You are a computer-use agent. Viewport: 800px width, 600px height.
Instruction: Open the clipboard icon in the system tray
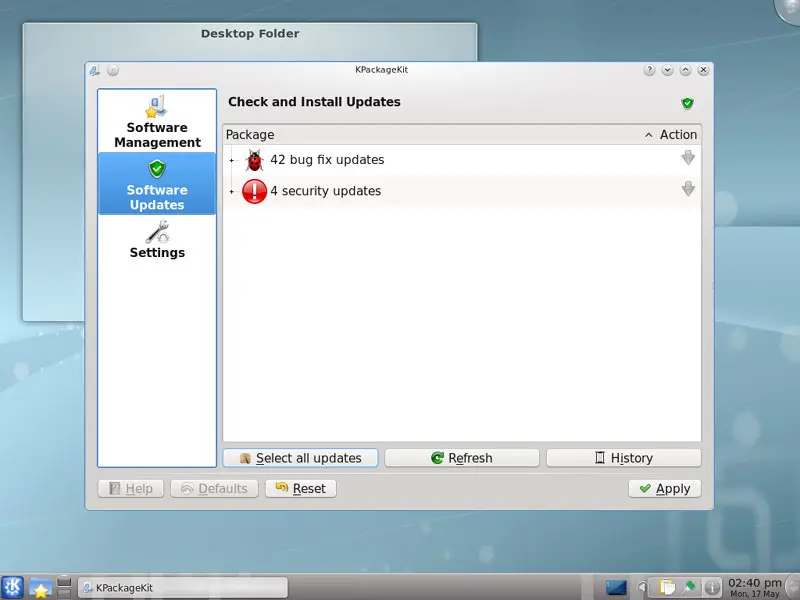[666, 588]
